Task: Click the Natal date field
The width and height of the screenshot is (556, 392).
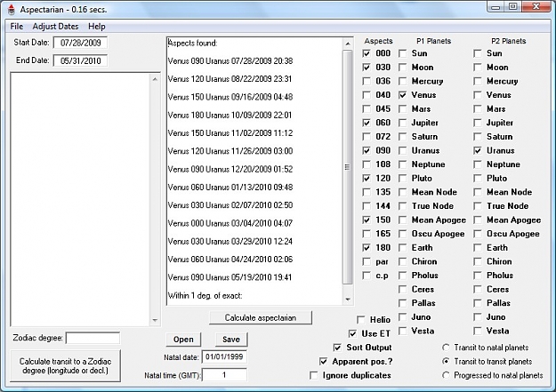Action: tap(224, 357)
